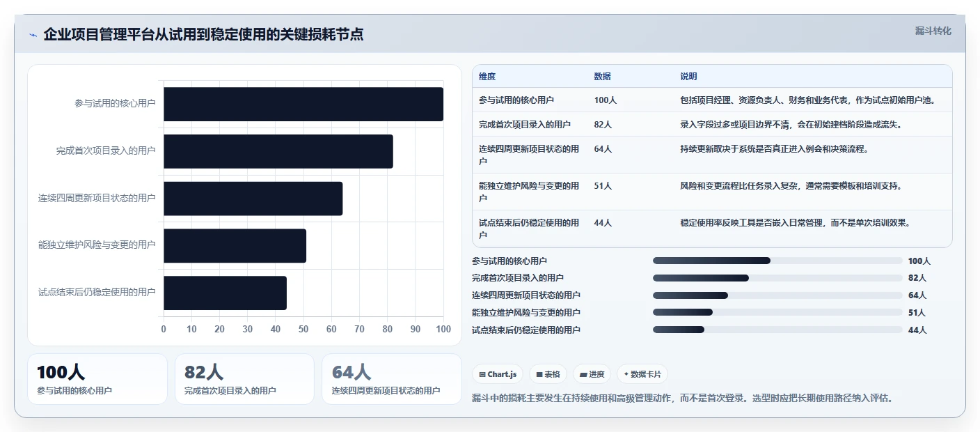The height and width of the screenshot is (432, 980).
Task: Click the chart bar for 试点结束后仍稳定使用的用户
Action: click(x=225, y=293)
